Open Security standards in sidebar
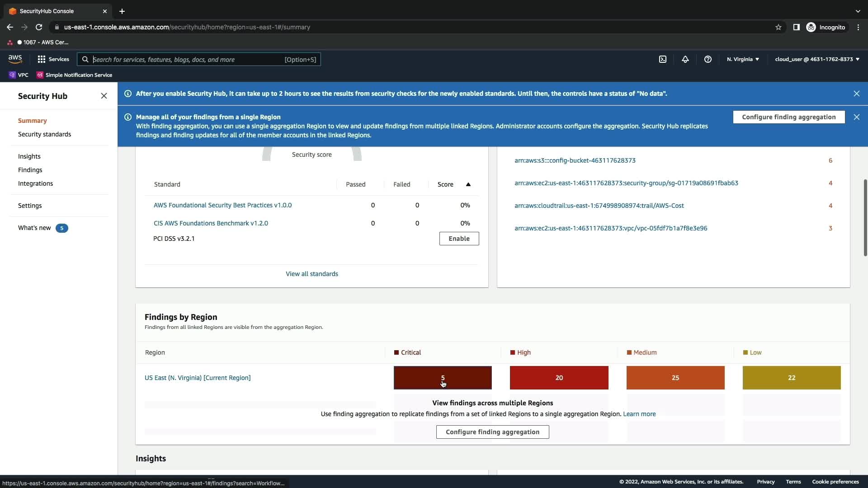The height and width of the screenshot is (488, 868). click(44, 134)
